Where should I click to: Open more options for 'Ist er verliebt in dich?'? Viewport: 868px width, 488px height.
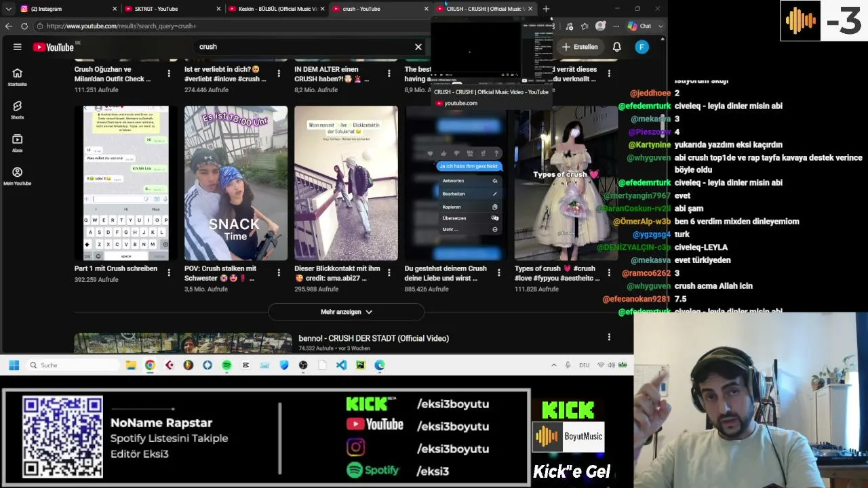tap(279, 73)
